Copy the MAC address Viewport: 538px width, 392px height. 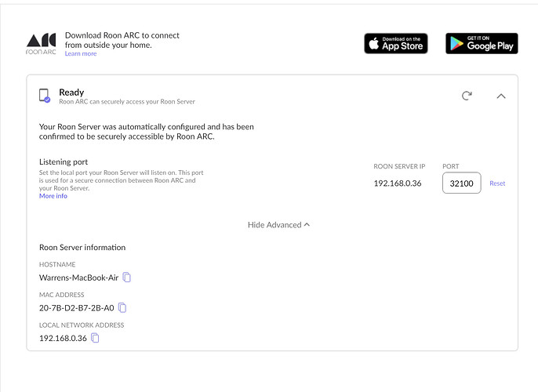pos(122,307)
